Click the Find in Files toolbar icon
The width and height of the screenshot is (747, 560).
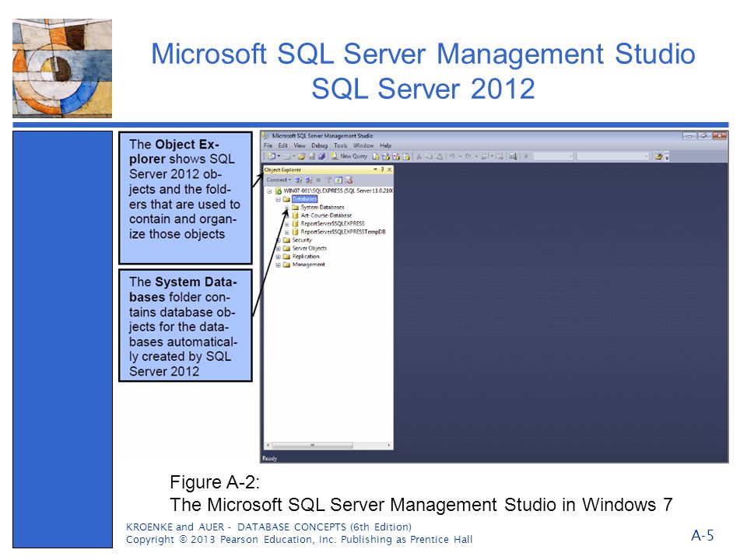click(x=658, y=156)
